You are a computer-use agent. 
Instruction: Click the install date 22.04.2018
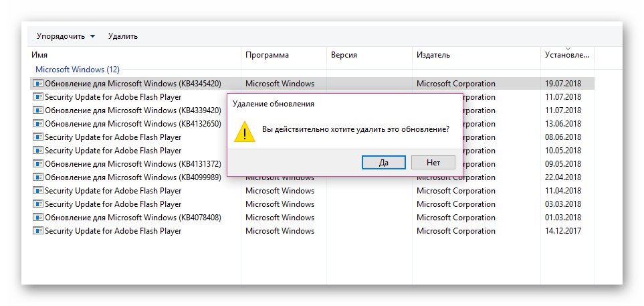click(563, 177)
